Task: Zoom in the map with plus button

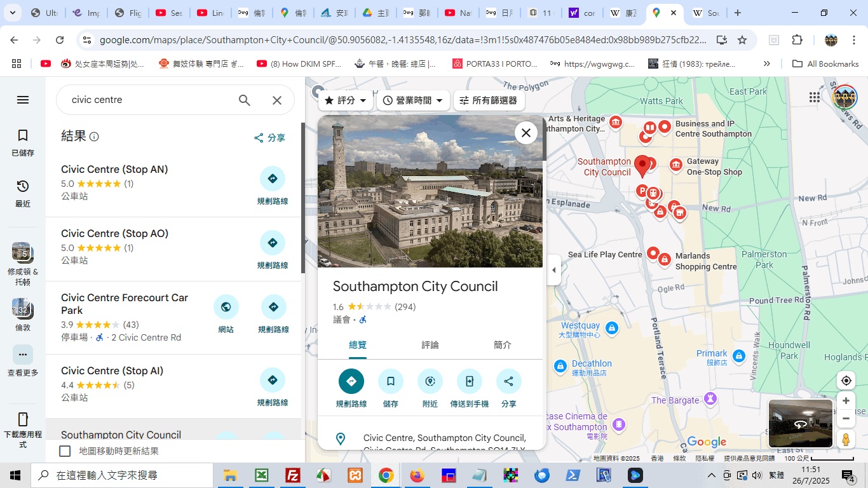Action: pyautogui.click(x=846, y=401)
